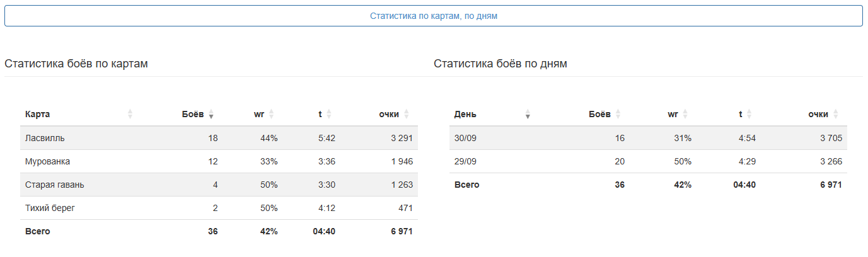Click the 30/09 day row

(x=648, y=138)
